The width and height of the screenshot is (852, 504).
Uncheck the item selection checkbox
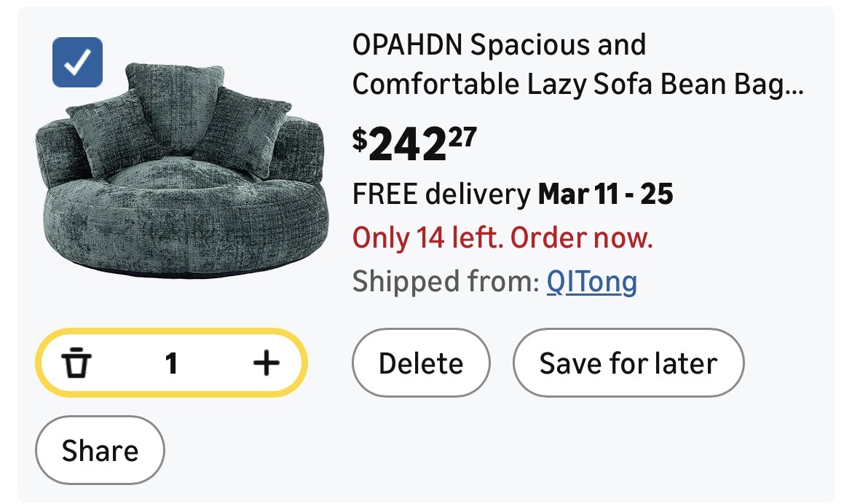tap(78, 62)
